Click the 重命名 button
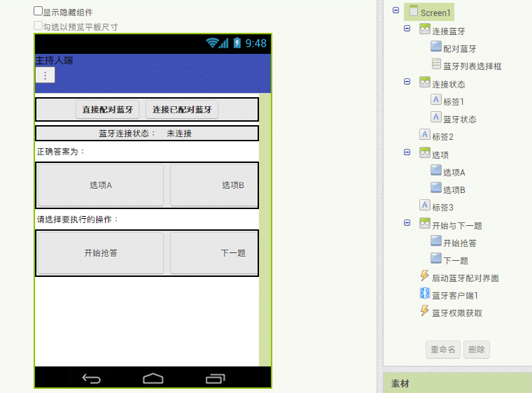 (443, 350)
